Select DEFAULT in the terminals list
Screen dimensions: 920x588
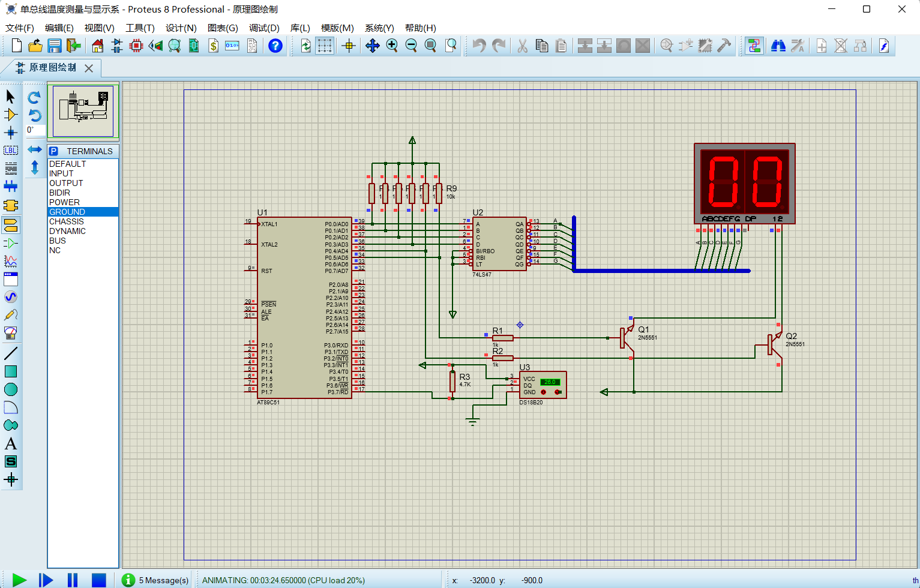point(83,164)
